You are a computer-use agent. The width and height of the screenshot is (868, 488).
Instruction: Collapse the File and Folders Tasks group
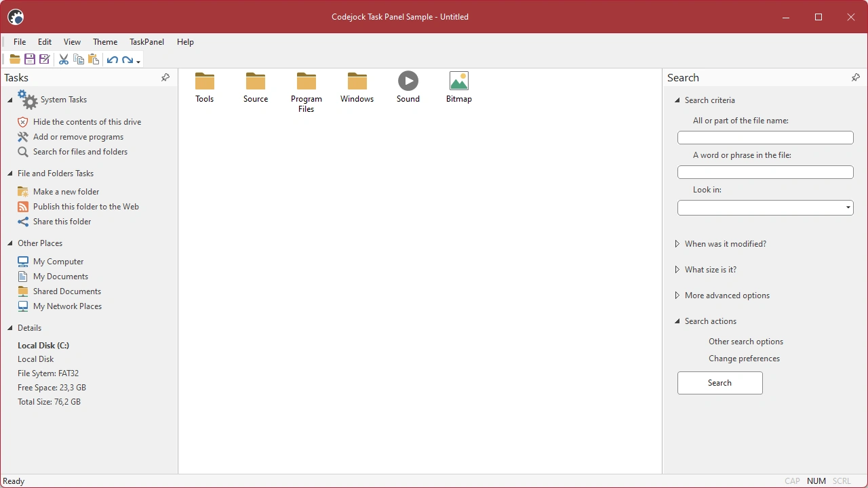[10, 174]
